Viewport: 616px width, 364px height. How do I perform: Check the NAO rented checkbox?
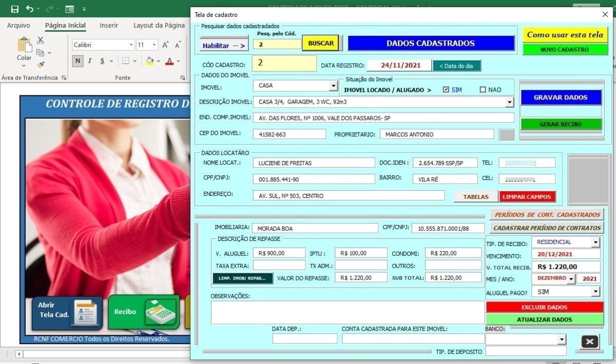pyautogui.click(x=483, y=90)
